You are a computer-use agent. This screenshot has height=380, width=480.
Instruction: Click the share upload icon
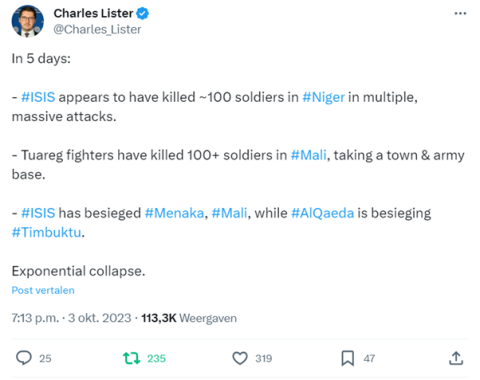point(456,358)
